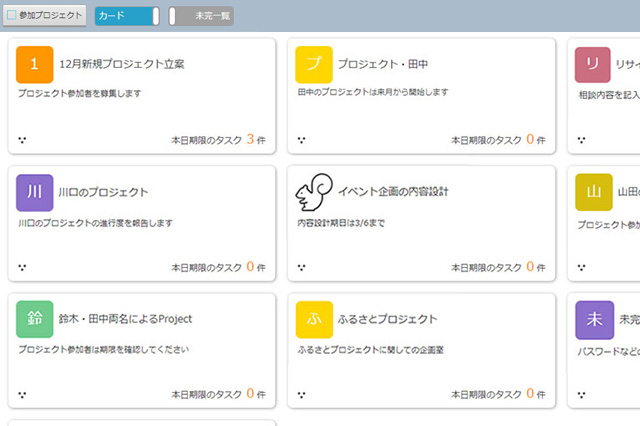Image resolution: width=640 pixels, height=426 pixels.
Task: Open the purple 川 project icon
Action: pyautogui.click(x=35, y=193)
